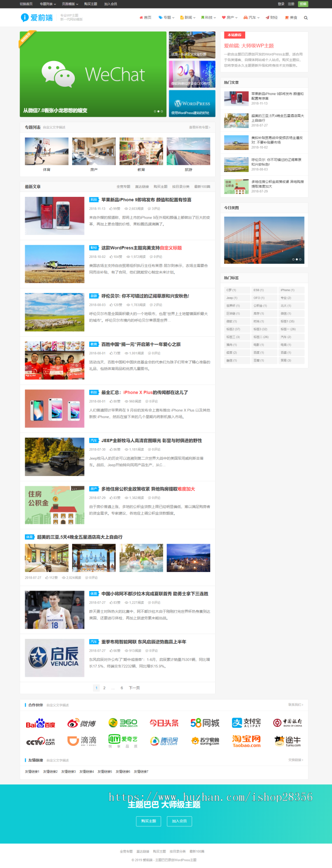The width and height of the screenshot is (332, 868).
Task: Open the 财经 nav item
Action: click(271, 18)
